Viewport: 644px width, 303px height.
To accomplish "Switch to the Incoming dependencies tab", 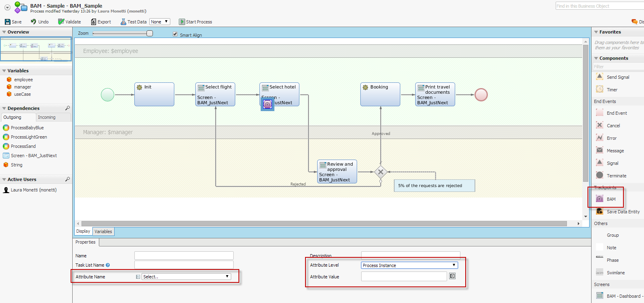I will pyautogui.click(x=53, y=117).
